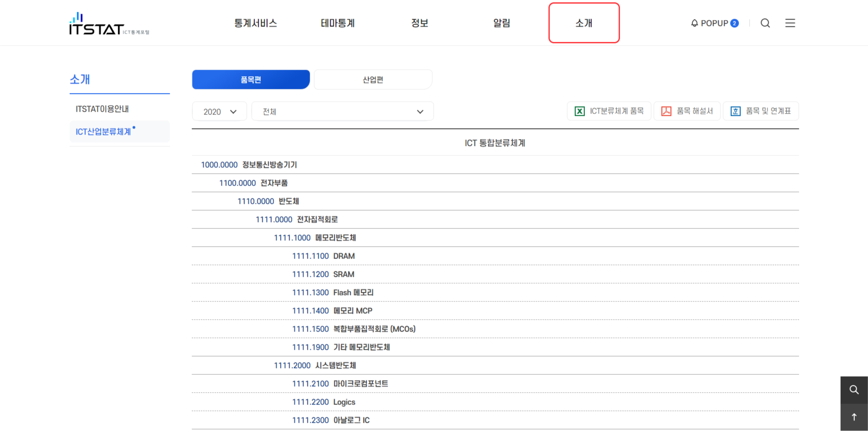
Task: Open the 소개 menu in the header
Action: click(x=584, y=23)
